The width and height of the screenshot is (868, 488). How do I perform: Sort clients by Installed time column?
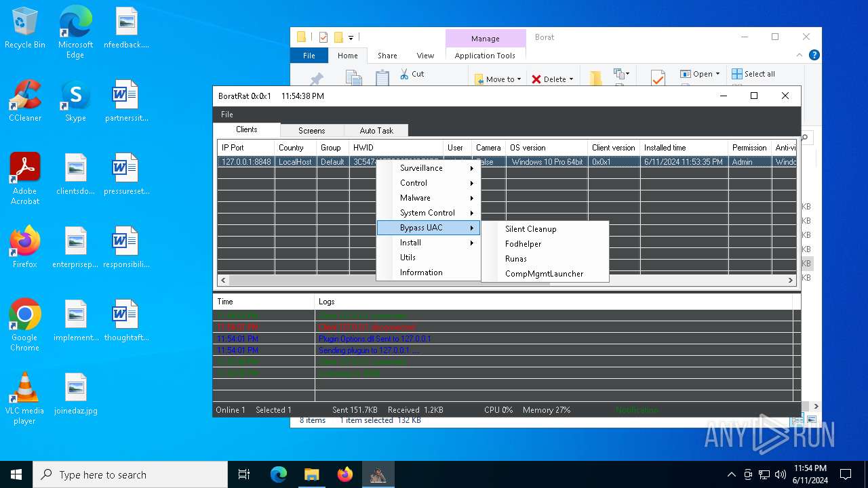coord(684,148)
